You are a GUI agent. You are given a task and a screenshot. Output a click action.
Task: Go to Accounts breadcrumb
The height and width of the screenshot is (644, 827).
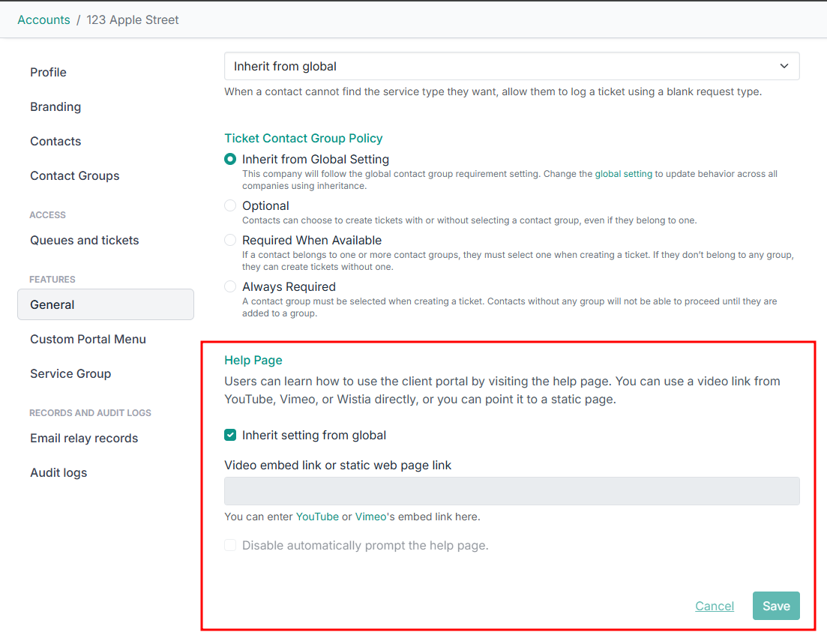43,19
